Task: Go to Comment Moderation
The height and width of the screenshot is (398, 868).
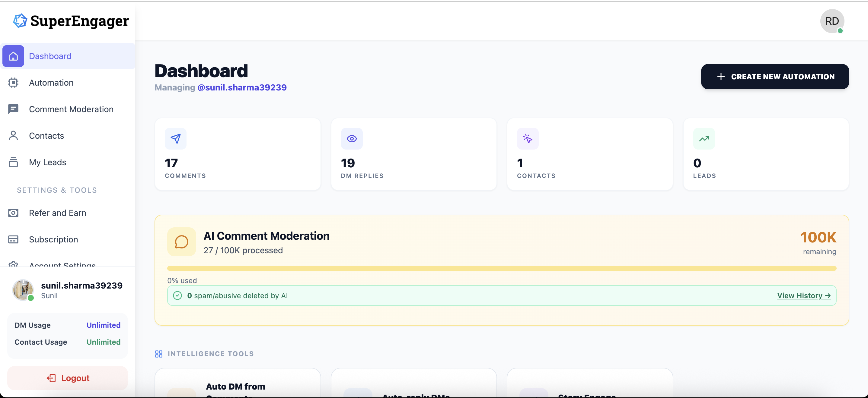Action: 68,109
